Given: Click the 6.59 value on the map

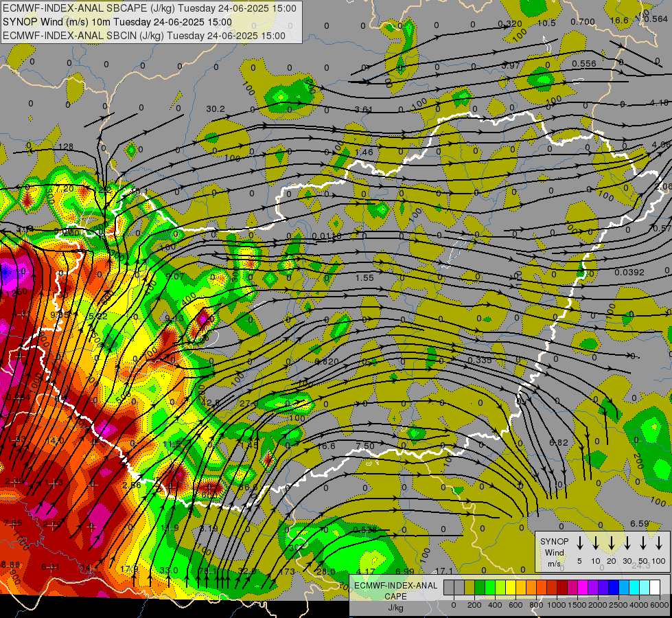Looking at the screenshot, I should tap(640, 523).
